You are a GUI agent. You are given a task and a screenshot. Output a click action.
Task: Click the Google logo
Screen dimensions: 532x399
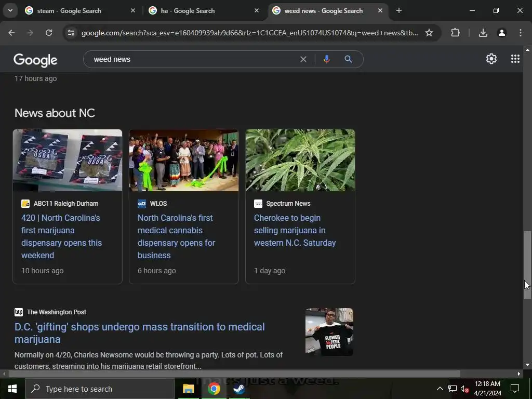coord(35,60)
